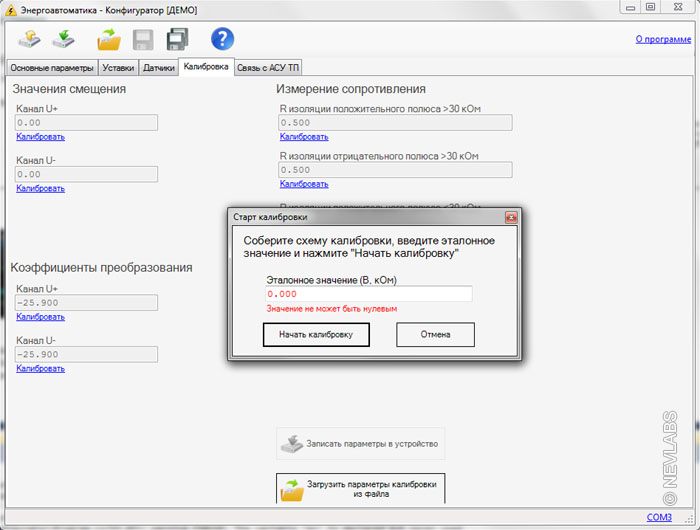Click the read parameters from device icon

pos(29,39)
